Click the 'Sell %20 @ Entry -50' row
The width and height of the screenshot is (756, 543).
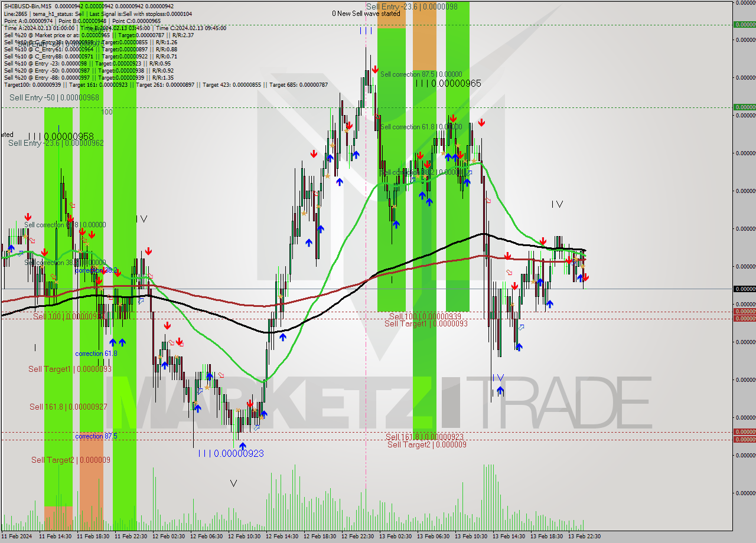click(x=89, y=70)
